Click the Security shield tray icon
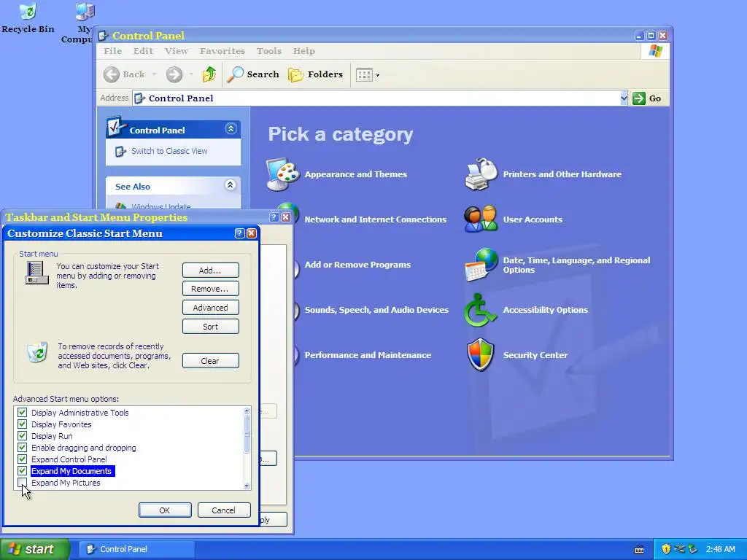 coord(666,549)
